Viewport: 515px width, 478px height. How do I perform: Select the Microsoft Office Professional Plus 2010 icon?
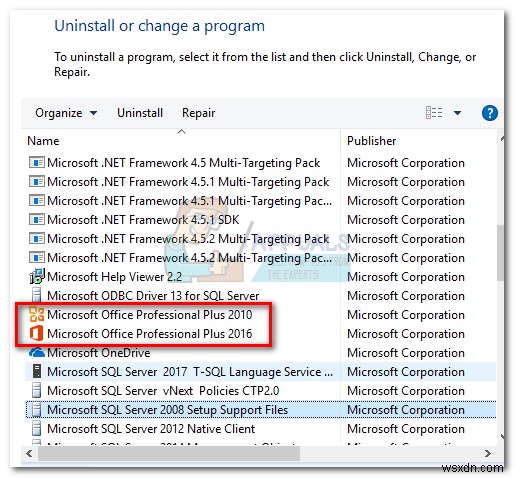point(36,314)
